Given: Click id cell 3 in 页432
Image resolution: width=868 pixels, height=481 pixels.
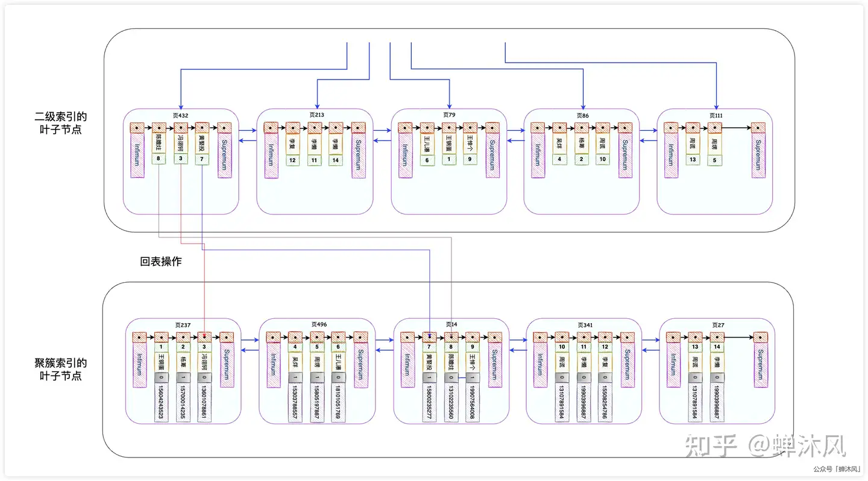Looking at the screenshot, I should pos(181,160).
